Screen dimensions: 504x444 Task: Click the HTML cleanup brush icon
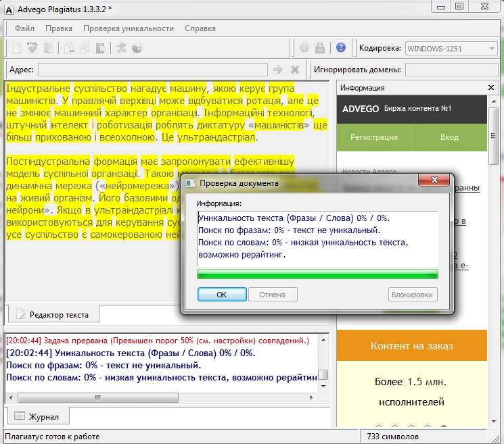point(32,48)
